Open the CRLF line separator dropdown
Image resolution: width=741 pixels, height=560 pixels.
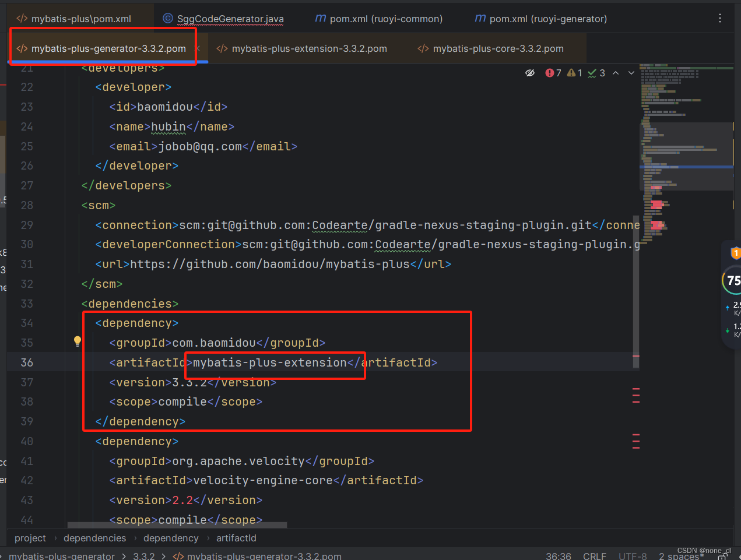[x=594, y=555]
